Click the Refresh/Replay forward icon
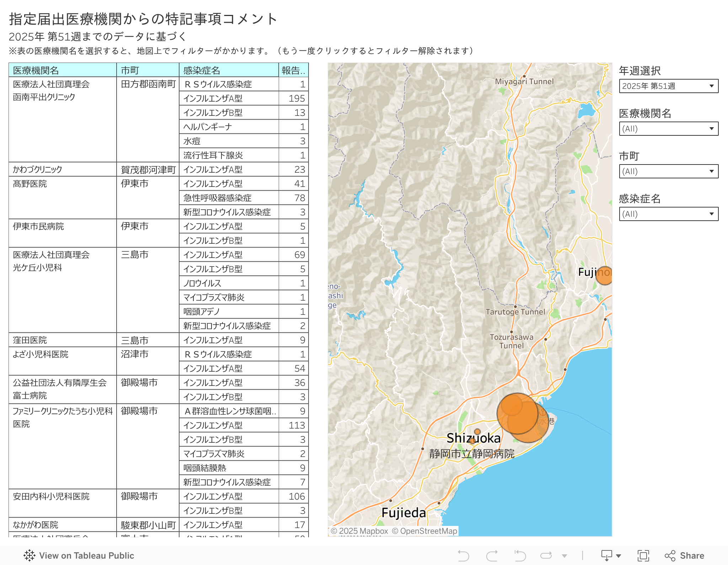 click(546, 555)
